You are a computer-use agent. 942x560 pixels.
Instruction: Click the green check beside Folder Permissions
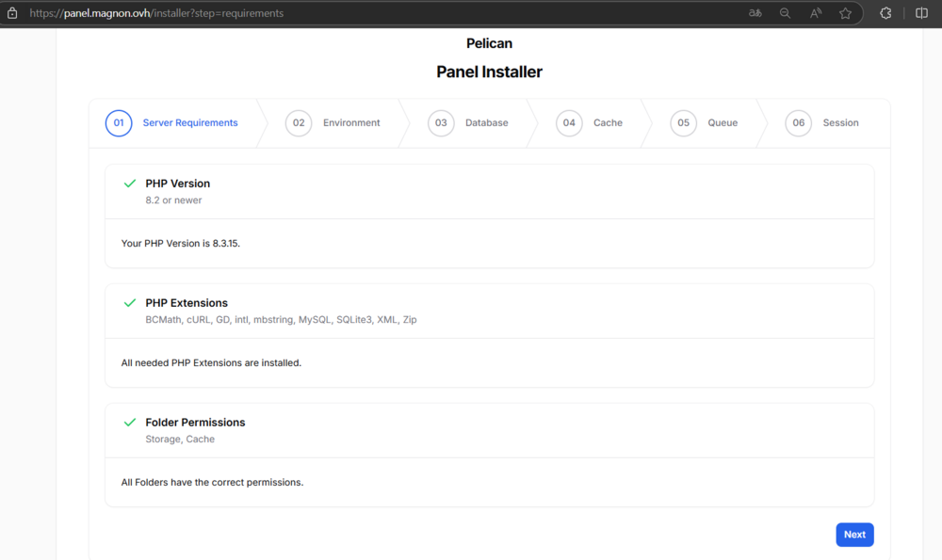coord(130,423)
